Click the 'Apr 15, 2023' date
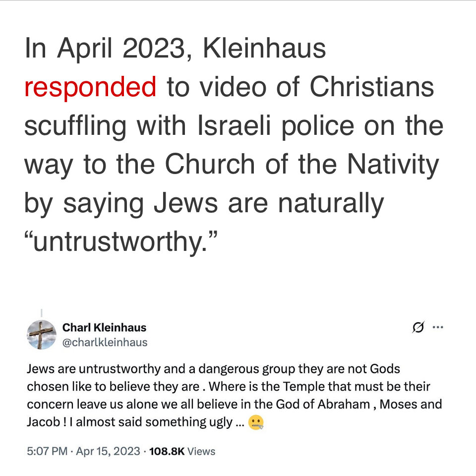The width and height of the screenshot is (476, 476). 107,451
